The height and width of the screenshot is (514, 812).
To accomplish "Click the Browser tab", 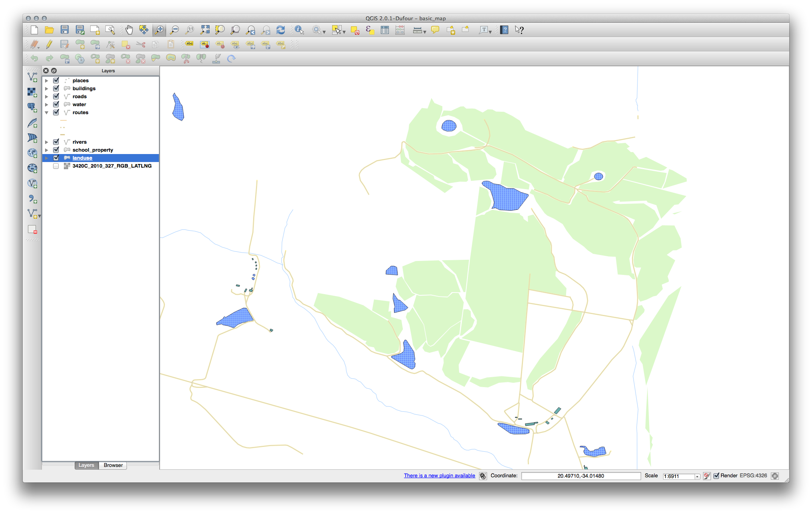I will (113, 465).
